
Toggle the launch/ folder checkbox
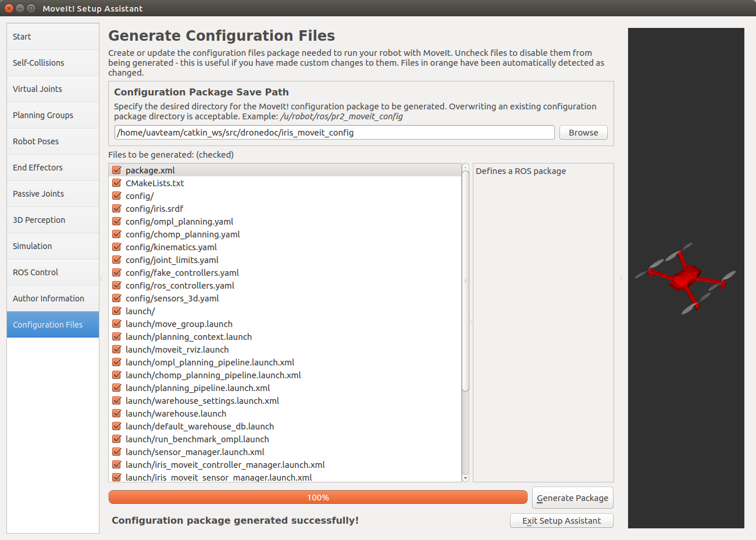pyautogui.click(x=116, y=311)
